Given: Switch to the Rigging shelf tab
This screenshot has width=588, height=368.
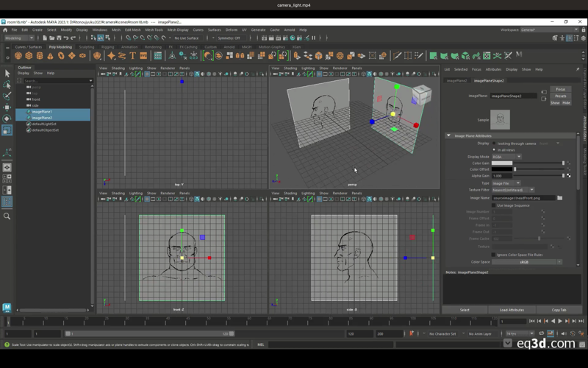Looking at the screenshot, I should point(108,46).
